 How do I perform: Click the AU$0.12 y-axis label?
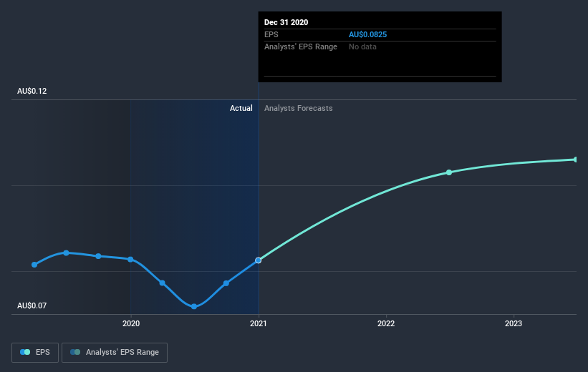pos(32,91)
